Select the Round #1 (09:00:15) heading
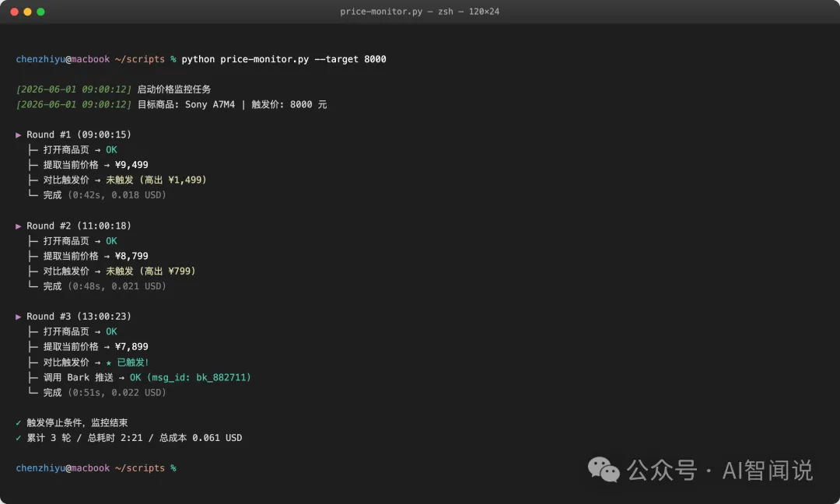The image size is (840, 504). point(79,135)
